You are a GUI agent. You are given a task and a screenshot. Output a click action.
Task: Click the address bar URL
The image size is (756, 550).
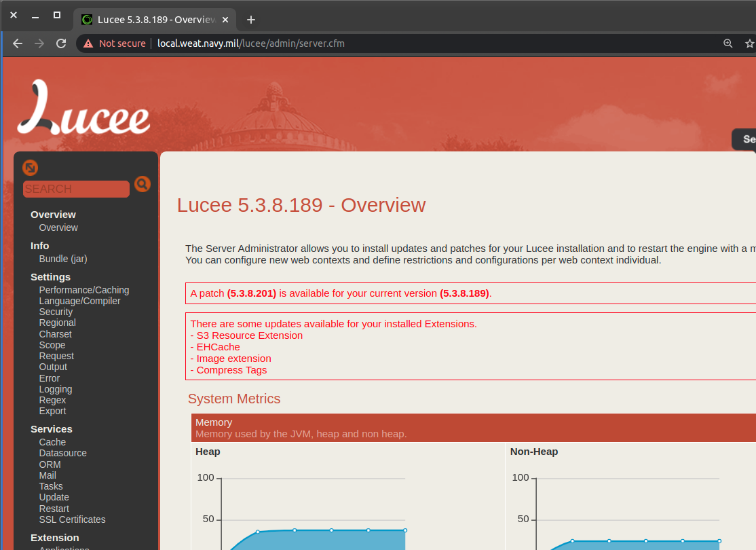250,43
